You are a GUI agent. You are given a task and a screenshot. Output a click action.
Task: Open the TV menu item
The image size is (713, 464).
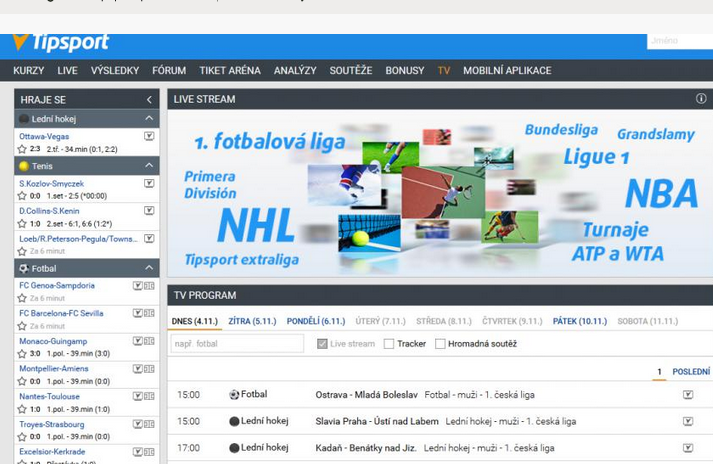[444, 71]
